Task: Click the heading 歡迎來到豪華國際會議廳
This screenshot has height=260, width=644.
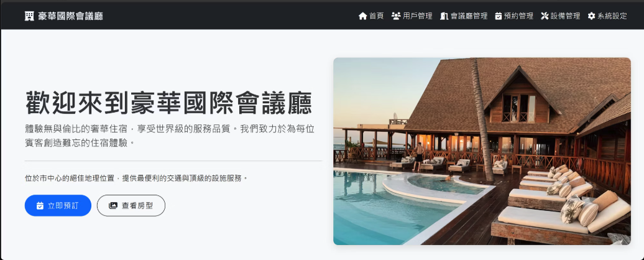Action: pos(169,103)
